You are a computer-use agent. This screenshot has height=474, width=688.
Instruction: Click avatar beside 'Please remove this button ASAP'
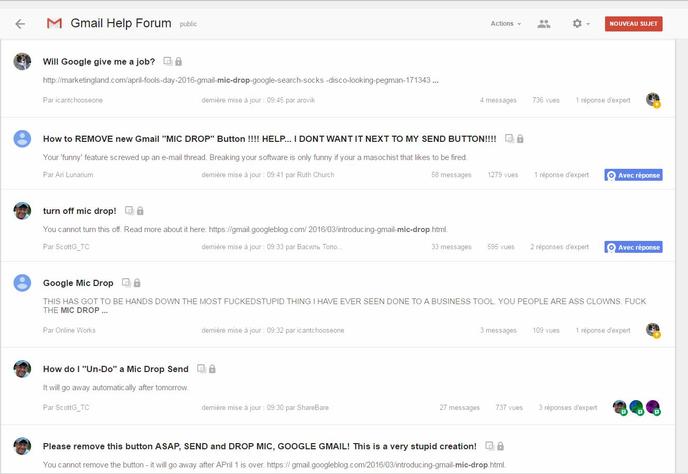point(22,446)
